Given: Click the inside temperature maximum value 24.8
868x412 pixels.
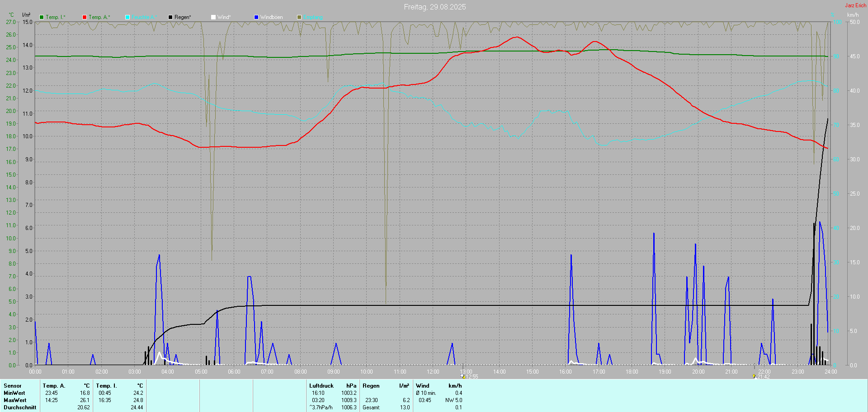Looking at the screenshot, I should [x=138, y=400].
